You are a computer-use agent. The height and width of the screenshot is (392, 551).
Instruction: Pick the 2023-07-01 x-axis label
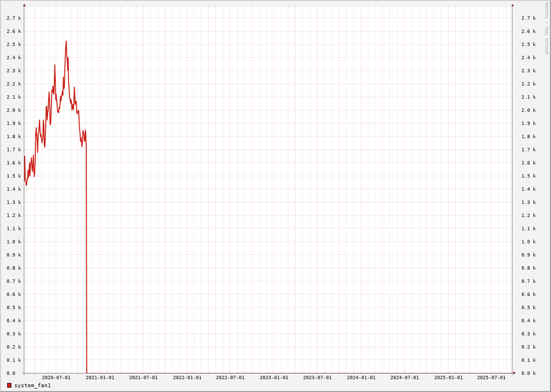pos(317,378)
